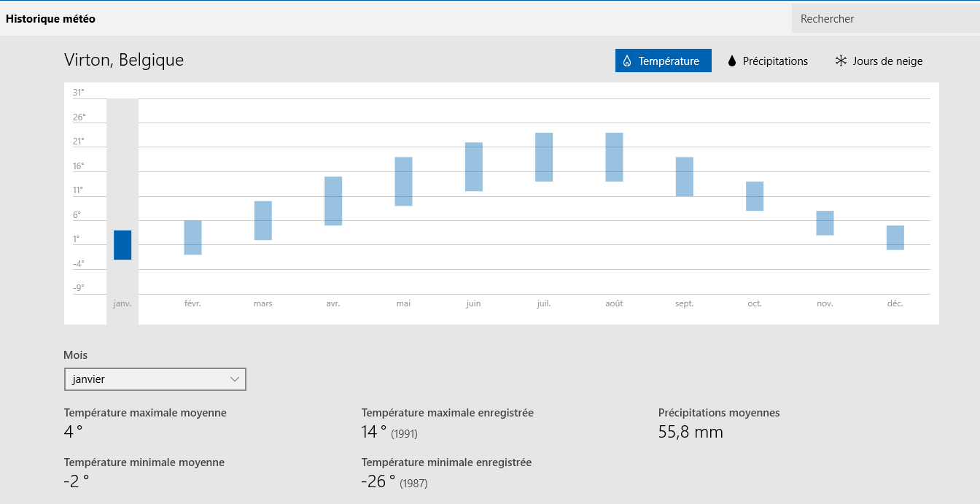Select the nov. temperature bar

coord(825,223)
